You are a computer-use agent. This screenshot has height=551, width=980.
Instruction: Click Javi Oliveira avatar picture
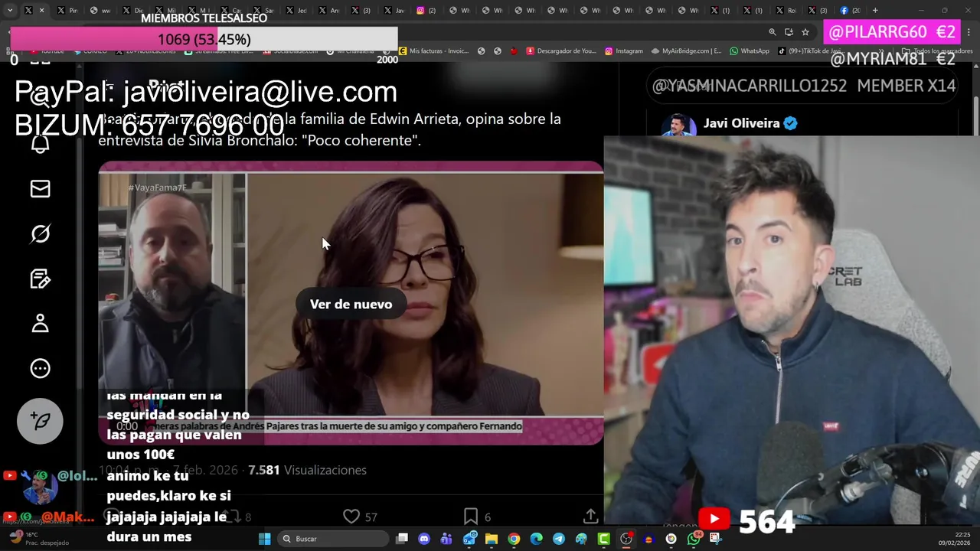click(x=678, y=125)
